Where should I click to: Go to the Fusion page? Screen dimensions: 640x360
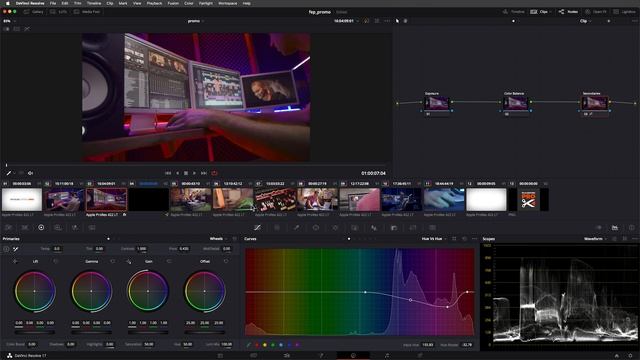(320, 356)
